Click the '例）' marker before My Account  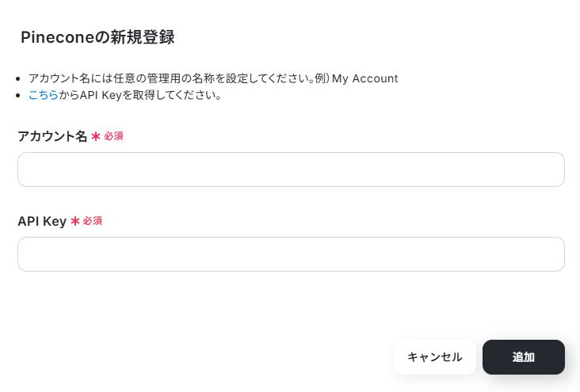tap(322, 78)
